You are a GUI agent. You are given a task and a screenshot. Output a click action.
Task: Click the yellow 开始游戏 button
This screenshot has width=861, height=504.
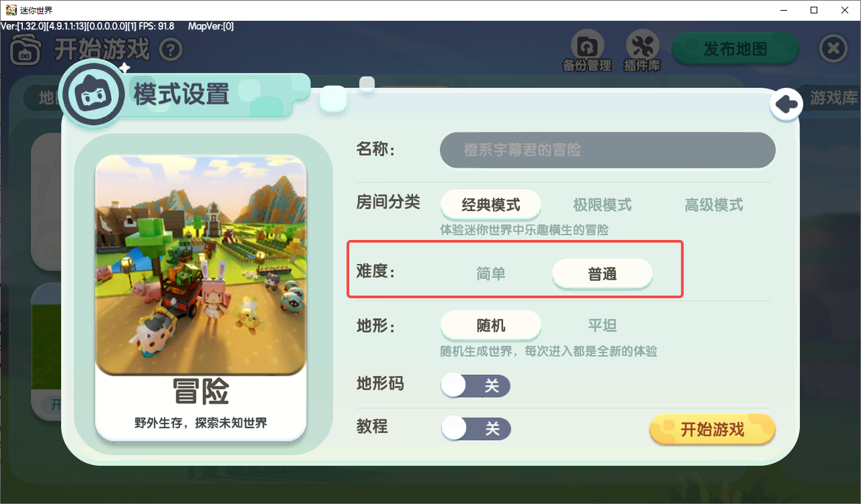(712, 429)
